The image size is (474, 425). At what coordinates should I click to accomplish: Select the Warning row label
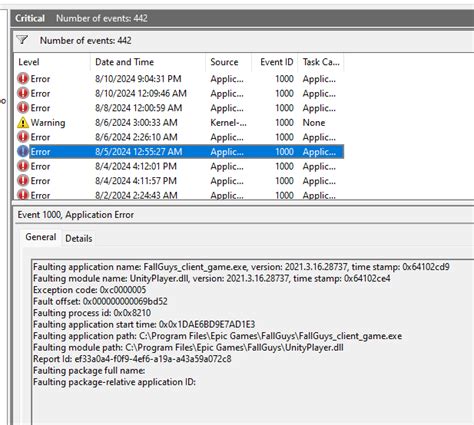48,123
